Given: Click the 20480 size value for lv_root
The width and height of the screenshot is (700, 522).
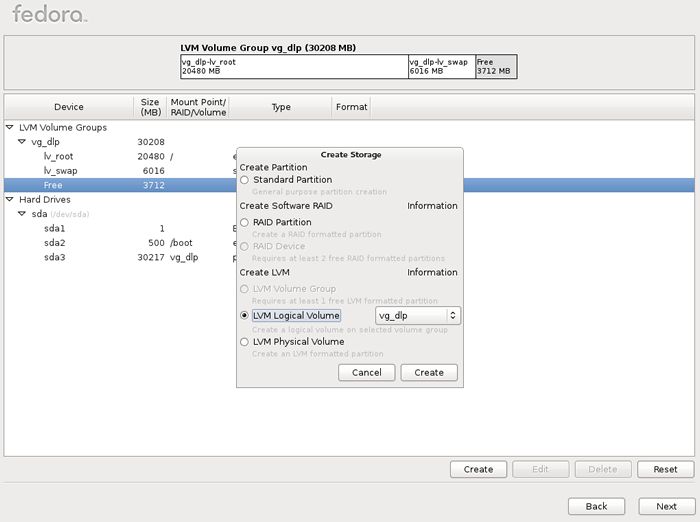Looking at the screenshot, I should coord(151,156).
